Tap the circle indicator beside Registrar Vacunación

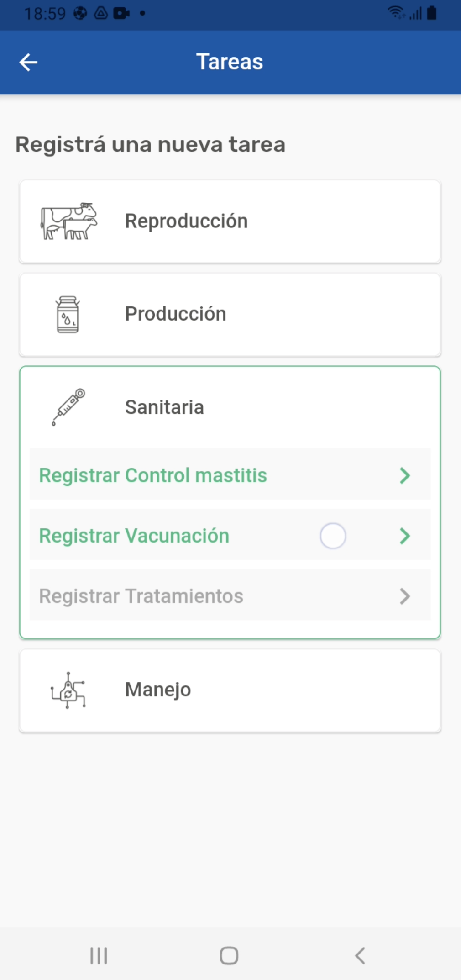click(x=333, y=536)
